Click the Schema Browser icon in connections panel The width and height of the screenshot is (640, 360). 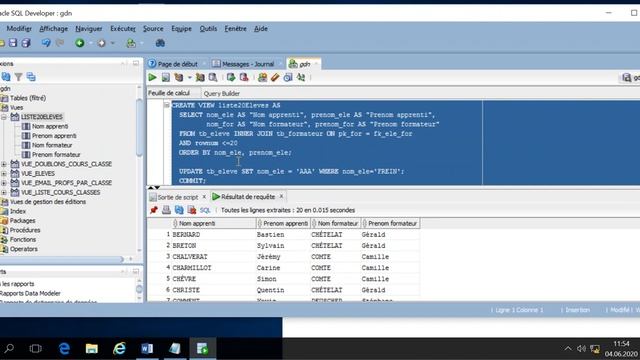(x=31, y=77)
